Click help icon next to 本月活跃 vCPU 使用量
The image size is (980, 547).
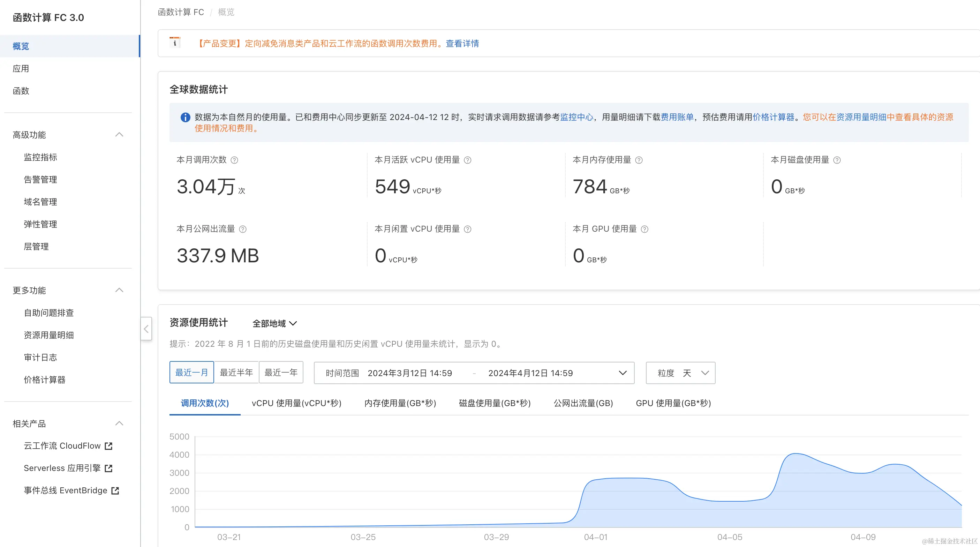coord(468,160)
